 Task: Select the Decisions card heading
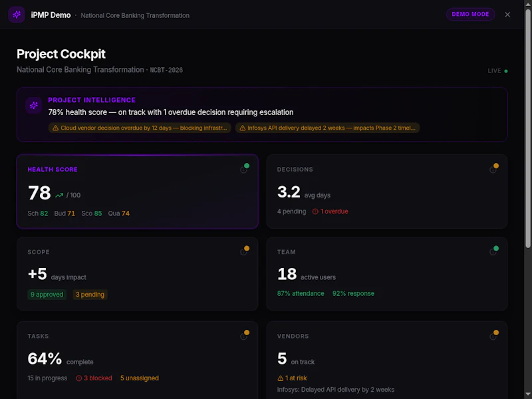tap(295, 170)
